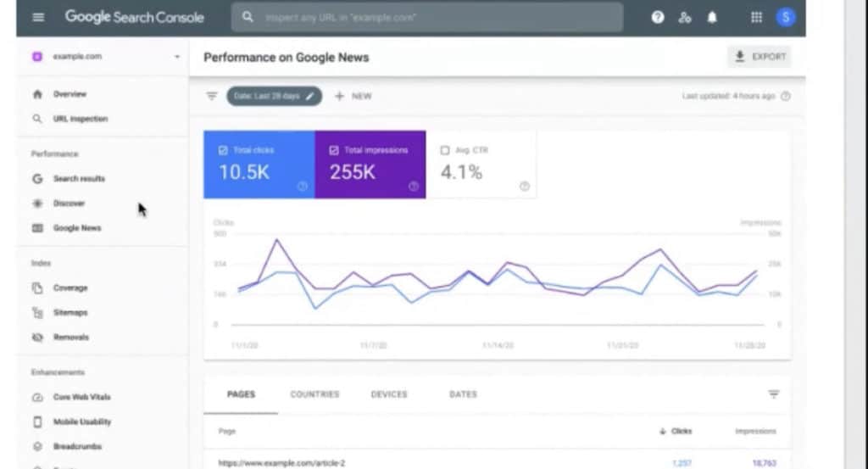The height and width of the screenshot is (469, 868).
Task: Open users and permissions icon
Action: coord(685,18)
